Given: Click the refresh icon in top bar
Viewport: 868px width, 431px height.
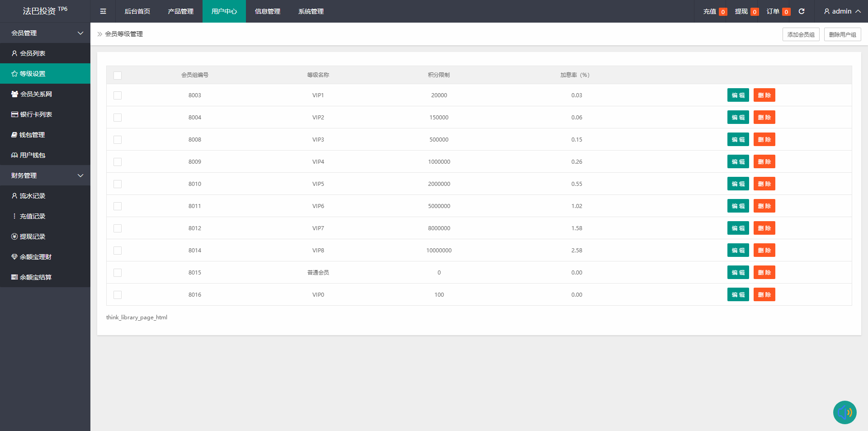Looking at the screenshot, I should tap(802, 11).
